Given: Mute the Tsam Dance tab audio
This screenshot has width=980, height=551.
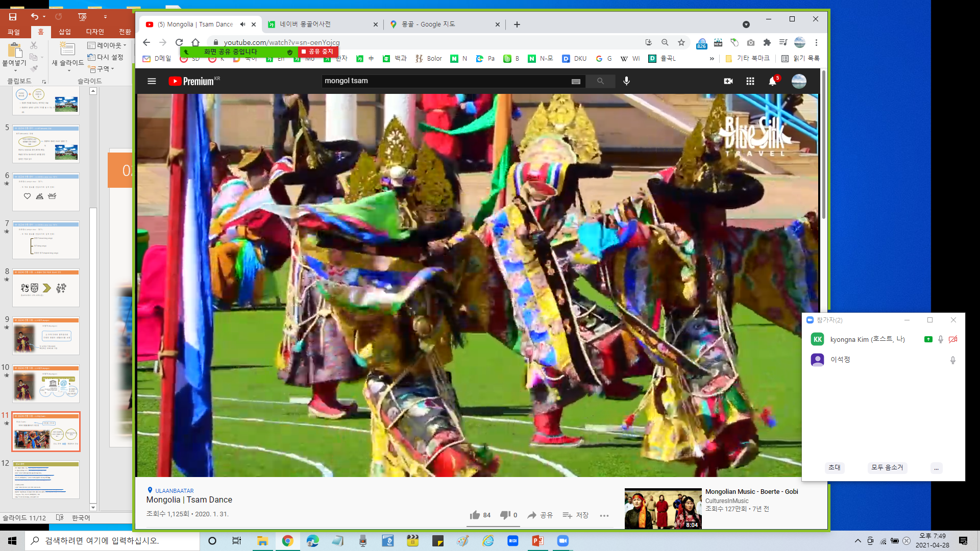Looking at the screenshot, I should pos(242,24).
